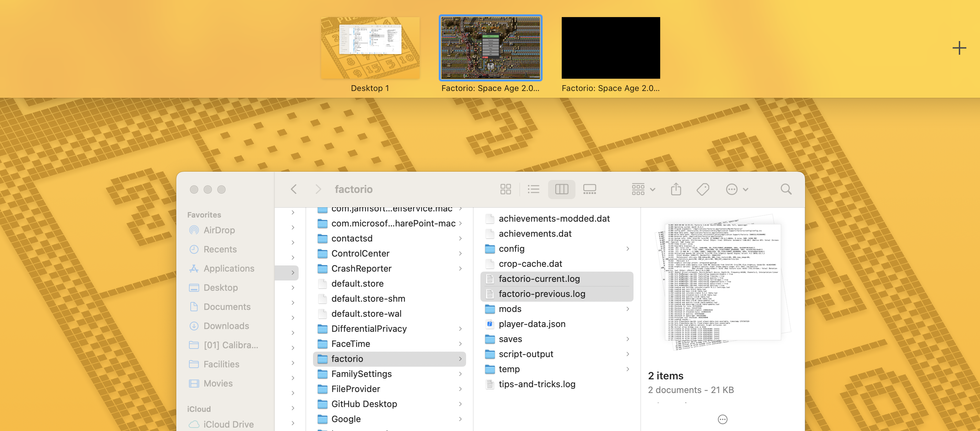
Task: Open iCloud Drive in the sidebar
Action: 221,424
